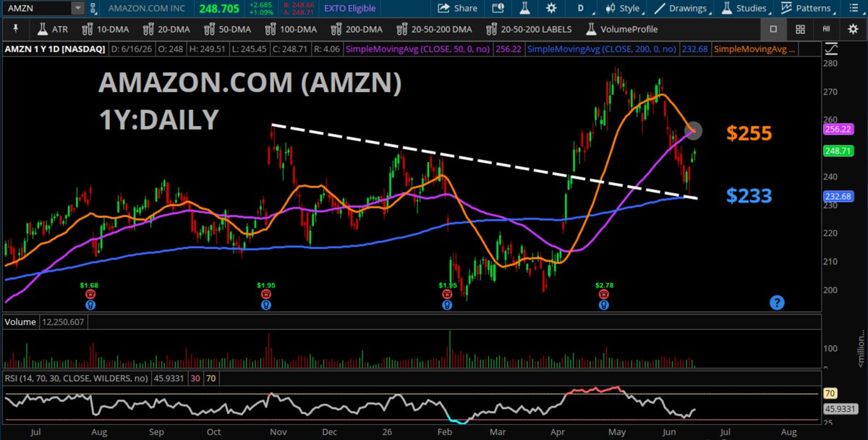Click the blue question mark help icon
Screen dimensions: 868x440
point(777,302)
